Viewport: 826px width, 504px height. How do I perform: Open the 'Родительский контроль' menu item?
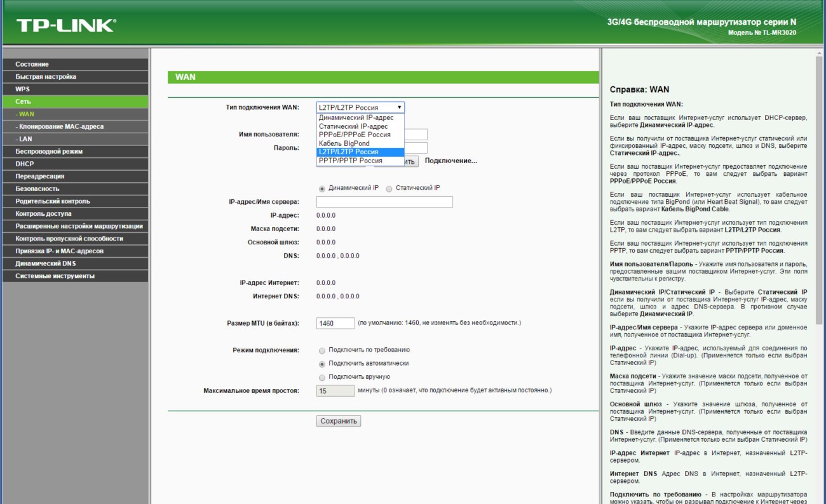point(53,201)
